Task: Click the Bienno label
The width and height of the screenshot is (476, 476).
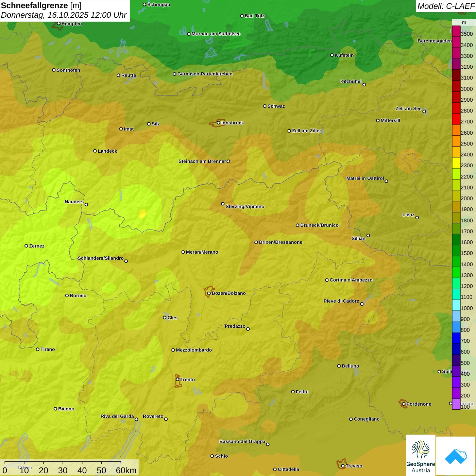Action: point(66,409)
